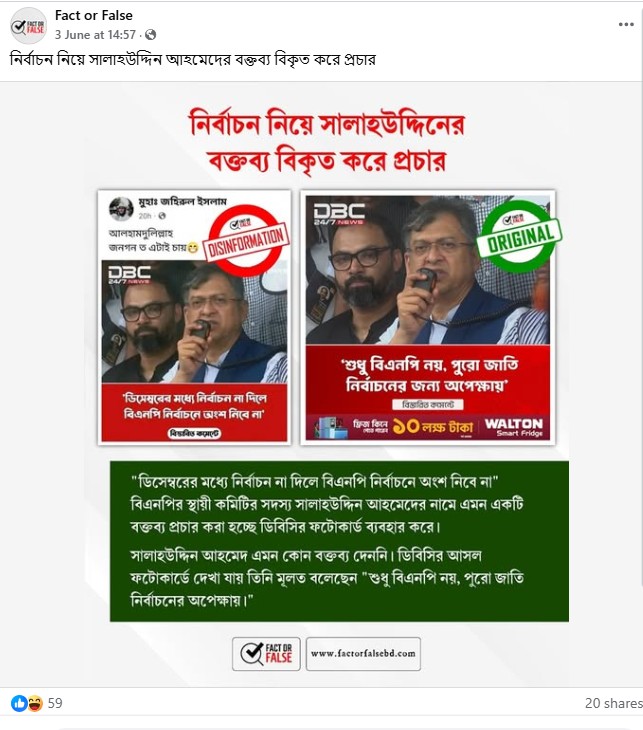Click the www.factorfalsebd.com website label
This screenshot has height=730, width=643.
pos(363,654)
